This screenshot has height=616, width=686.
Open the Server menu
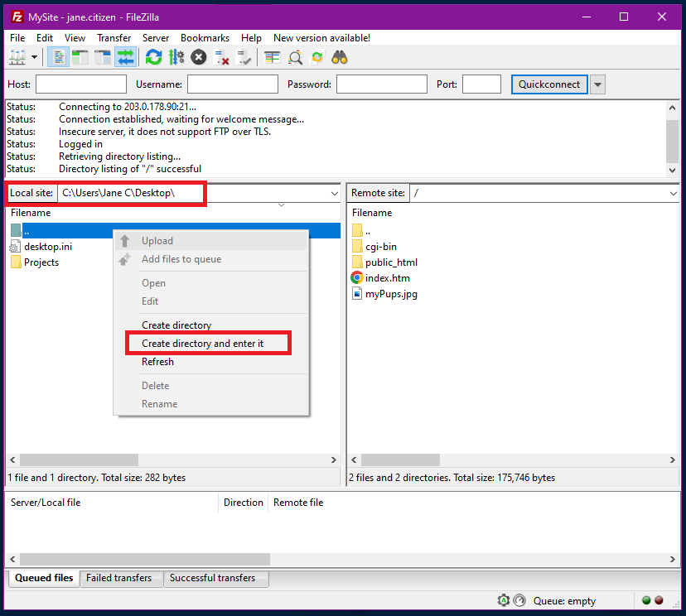(156, 37)
